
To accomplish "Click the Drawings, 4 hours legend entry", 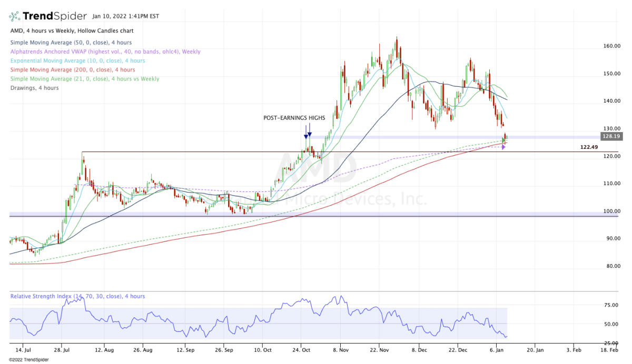I will [34, 88].
